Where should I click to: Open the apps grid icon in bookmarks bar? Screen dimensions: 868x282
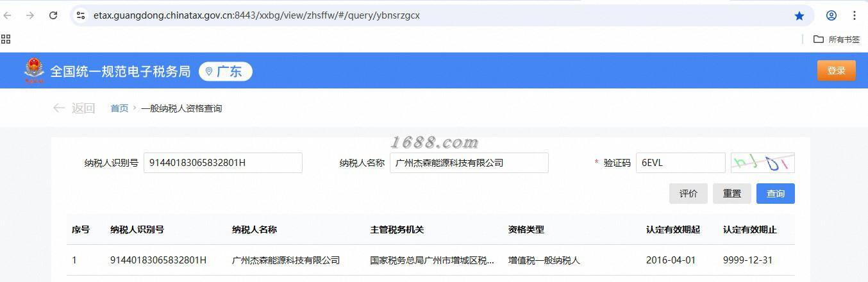pyautogui.click(x=6, y=39)
